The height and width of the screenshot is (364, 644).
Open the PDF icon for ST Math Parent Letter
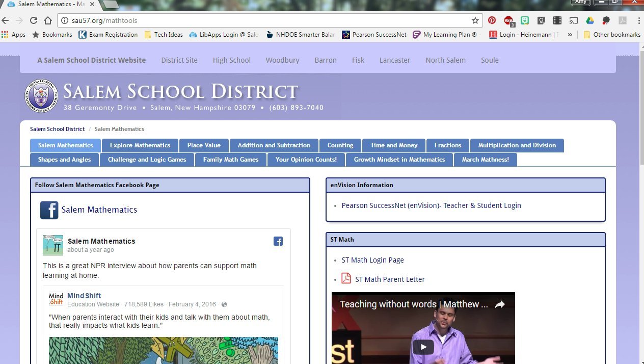tap(346, 278)
